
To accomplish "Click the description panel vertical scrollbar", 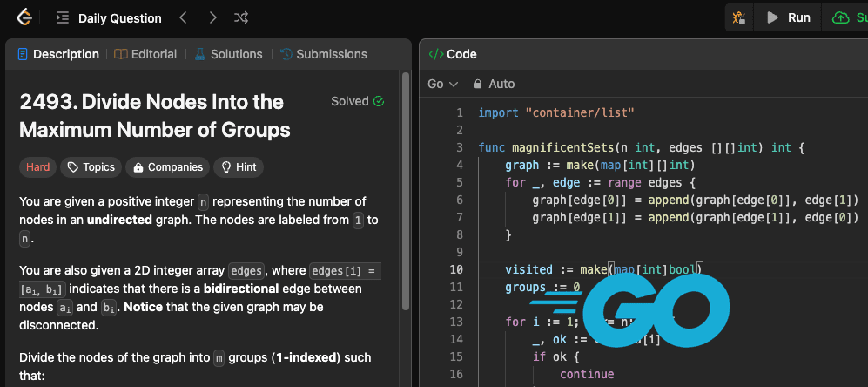I will click(405, 192).
